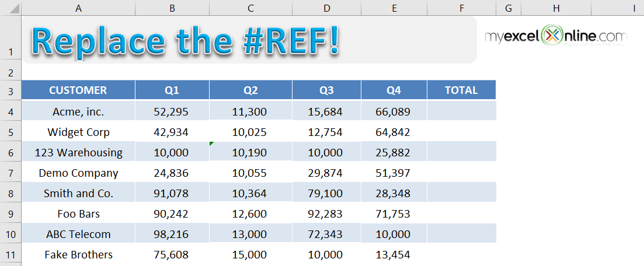Click the Replace the #REF! title banner
This screenshot has width=644, height=266.
point(249,40)
